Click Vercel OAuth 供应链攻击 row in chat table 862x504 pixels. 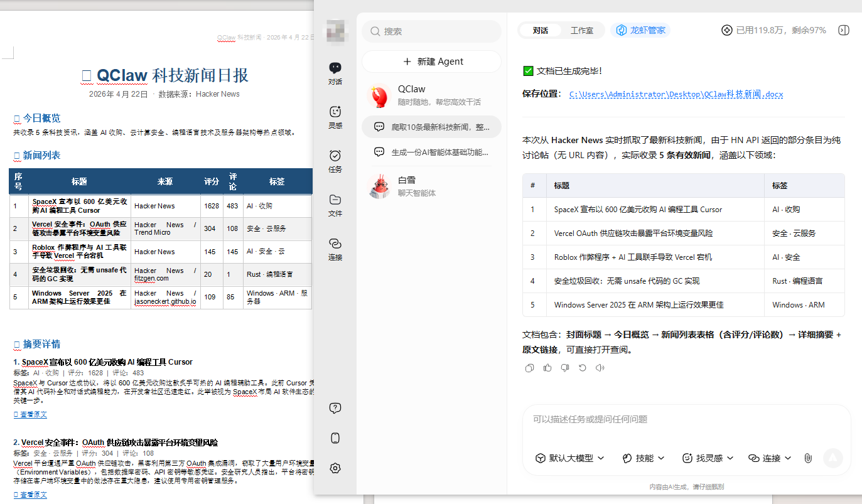(x=684, y=233)
